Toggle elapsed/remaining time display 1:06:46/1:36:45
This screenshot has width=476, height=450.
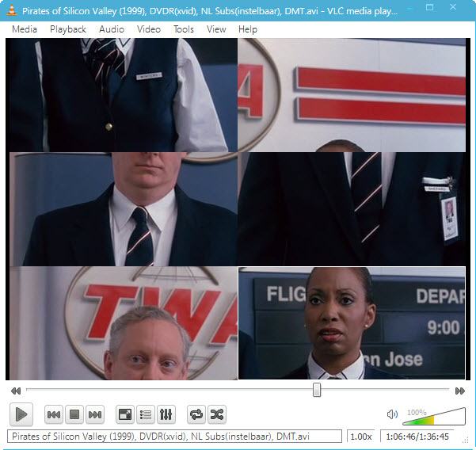417,437
